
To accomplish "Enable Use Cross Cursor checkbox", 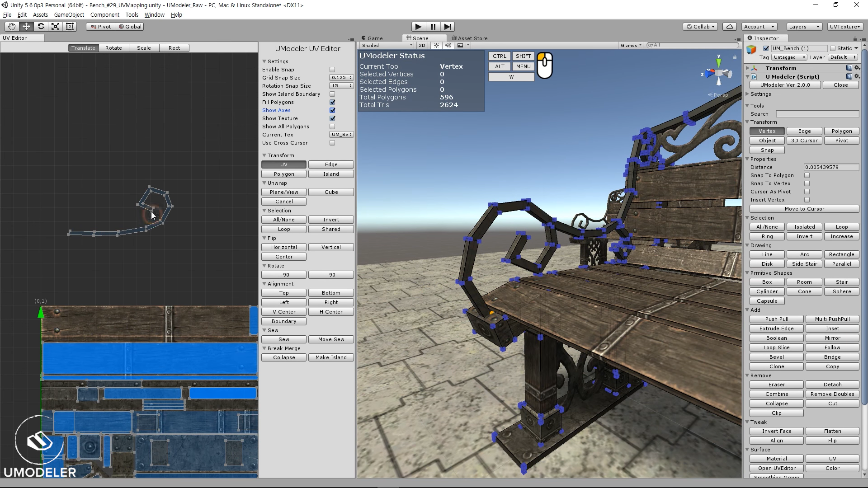I will 332,143.
